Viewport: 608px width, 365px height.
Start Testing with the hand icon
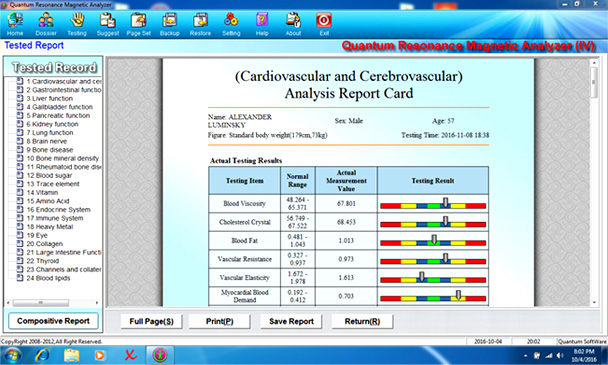click(77, 24)
